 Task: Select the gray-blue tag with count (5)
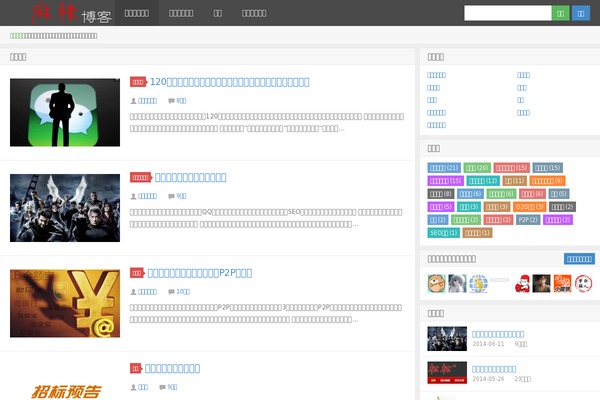coord(559,194)
